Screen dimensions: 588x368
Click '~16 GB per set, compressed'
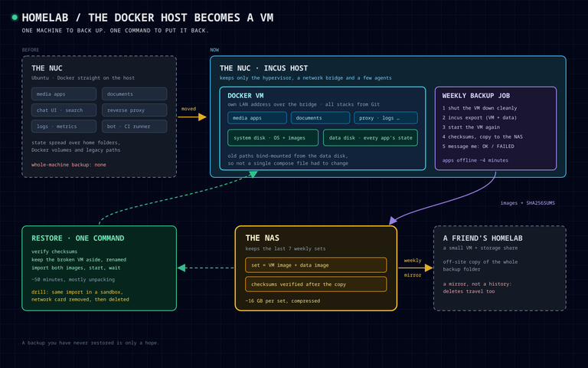point(283,301)
